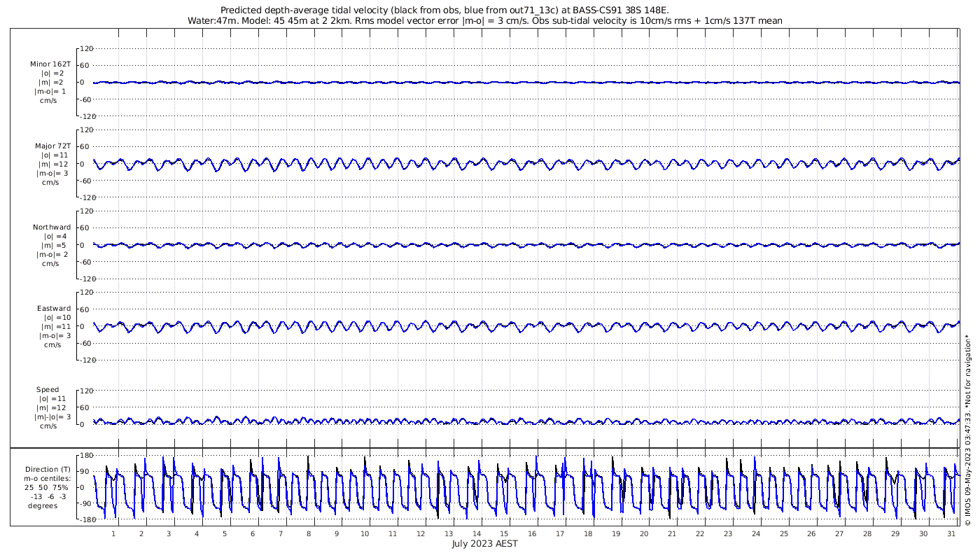980x560 pixels.
Task: Click the "|m|-|o|= 3" value under Speed
Action: (x=52, y=416)
